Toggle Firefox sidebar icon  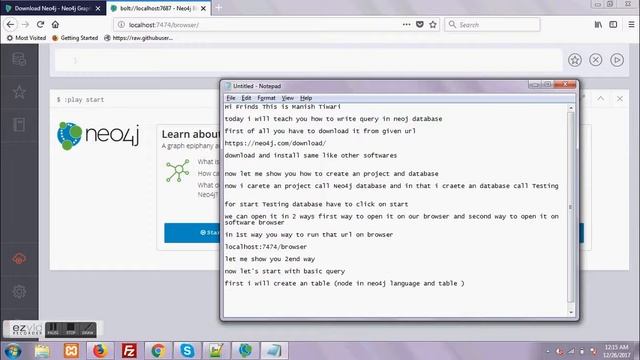tap(613, 24)
